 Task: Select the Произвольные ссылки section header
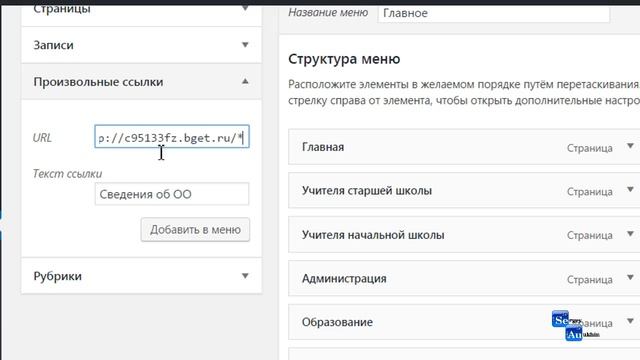[x=141, y=82]
